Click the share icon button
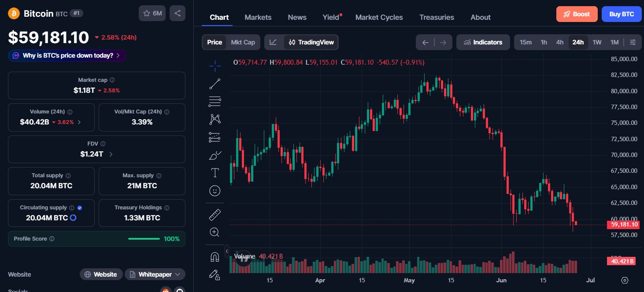The height and width of the screenshot is (292, 644). [178, 13]
